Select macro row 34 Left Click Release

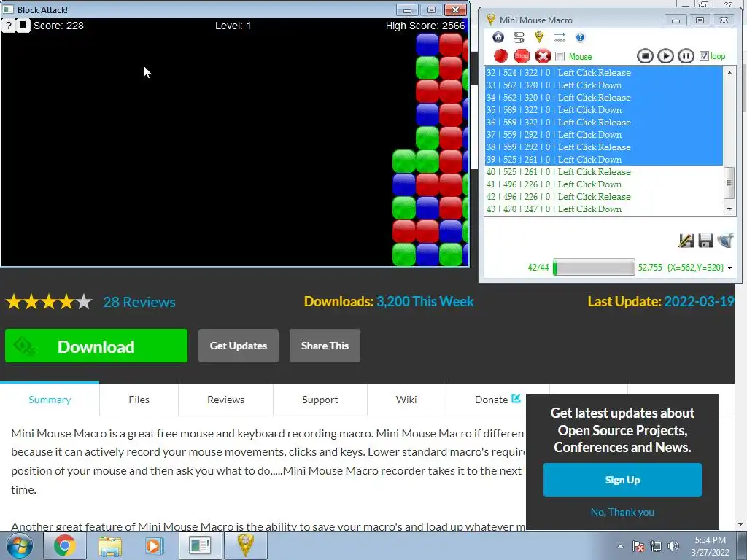pyautogui.click(x=603, y=98)
